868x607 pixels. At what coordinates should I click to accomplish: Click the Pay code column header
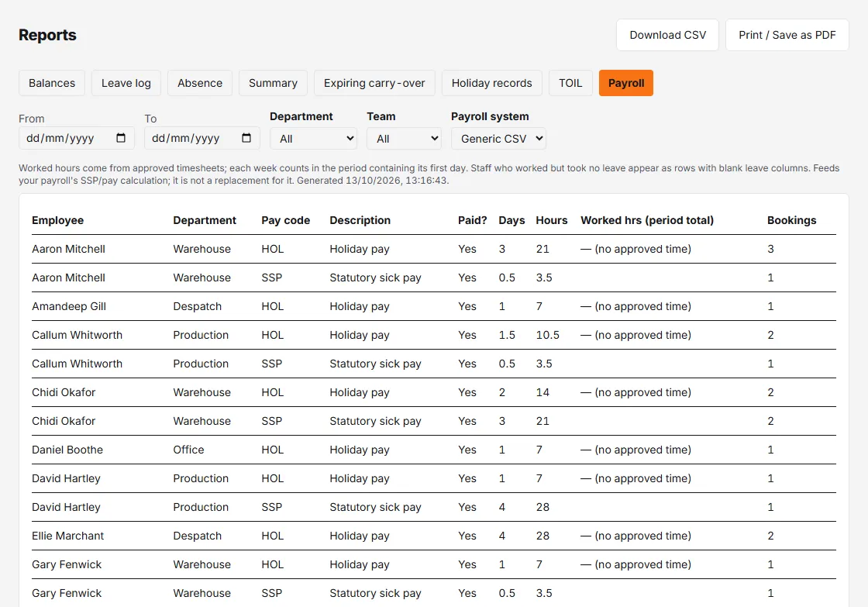coord(286,220)
